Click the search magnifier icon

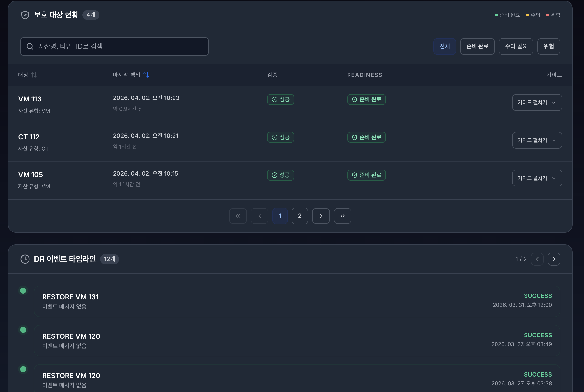click(x=30, y=46)
